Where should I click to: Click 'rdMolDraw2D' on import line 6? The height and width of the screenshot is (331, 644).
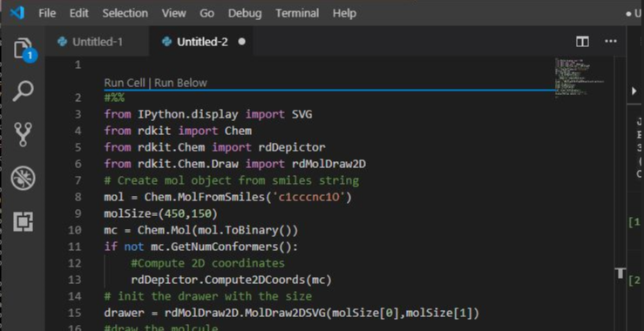(329, 164)
